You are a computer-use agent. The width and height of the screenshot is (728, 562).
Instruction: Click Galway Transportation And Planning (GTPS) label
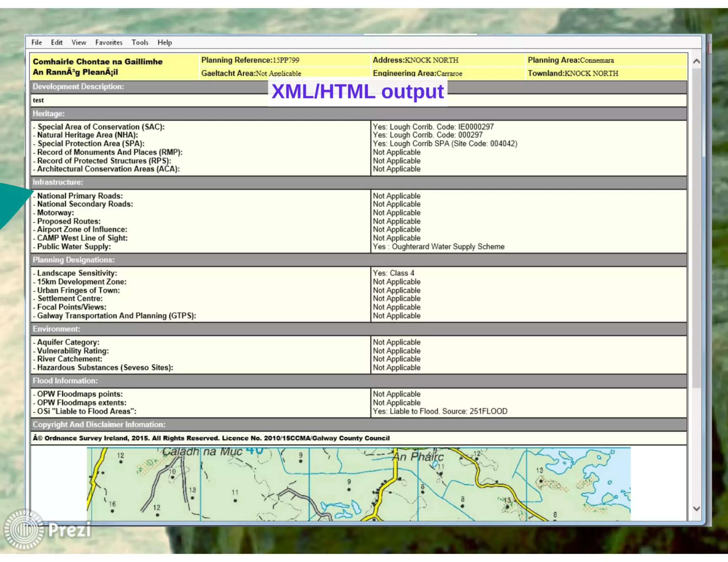pos(117,315)
